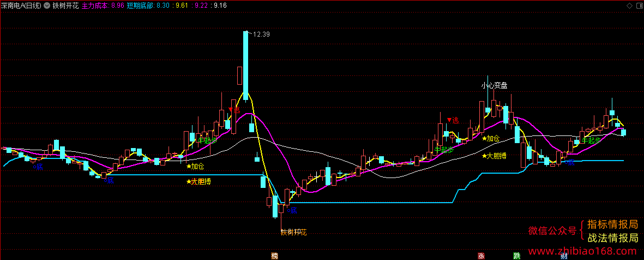Click the 小心变盘 warning label

(x=495, y=86)
